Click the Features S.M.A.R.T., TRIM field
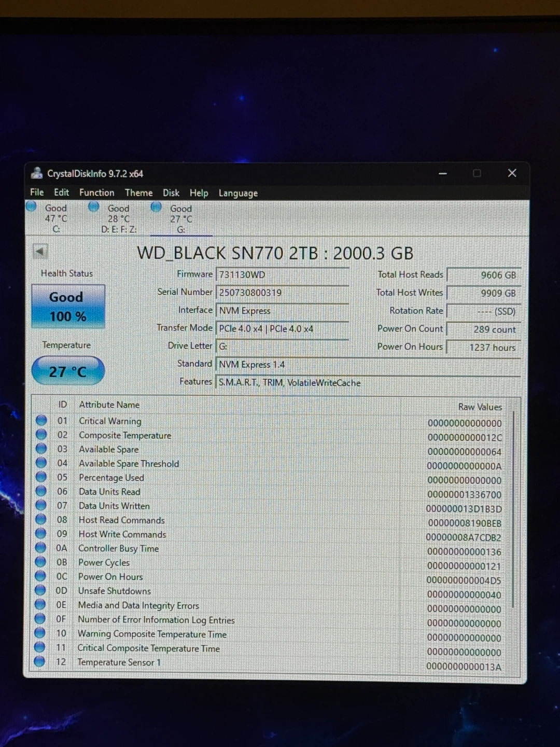 [x=368, y=382]
